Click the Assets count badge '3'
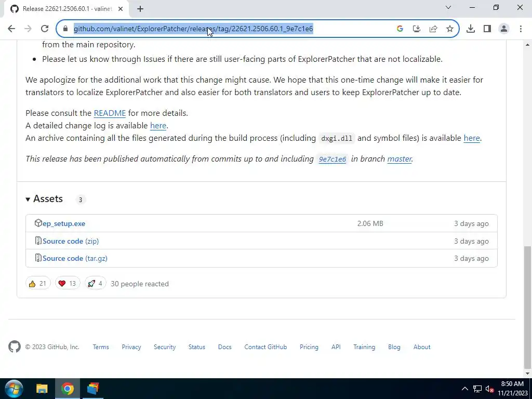This screenshot has width=532, height=399. (x=81, y=199)
